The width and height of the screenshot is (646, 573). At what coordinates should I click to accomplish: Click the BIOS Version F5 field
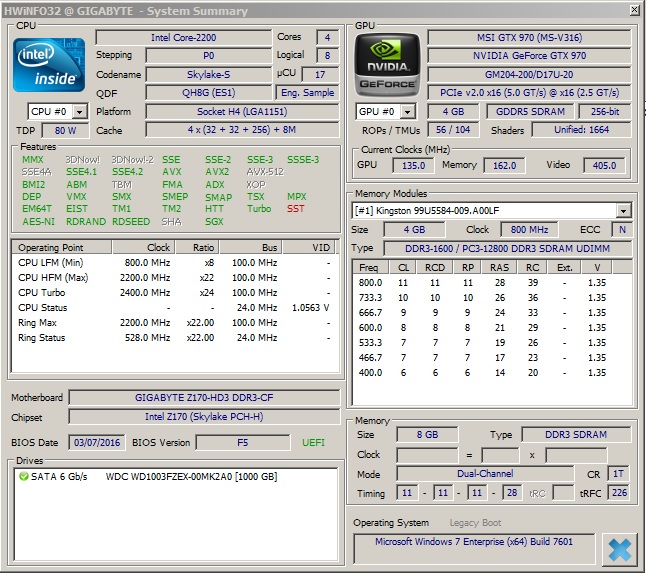click(x=243, y=442)
